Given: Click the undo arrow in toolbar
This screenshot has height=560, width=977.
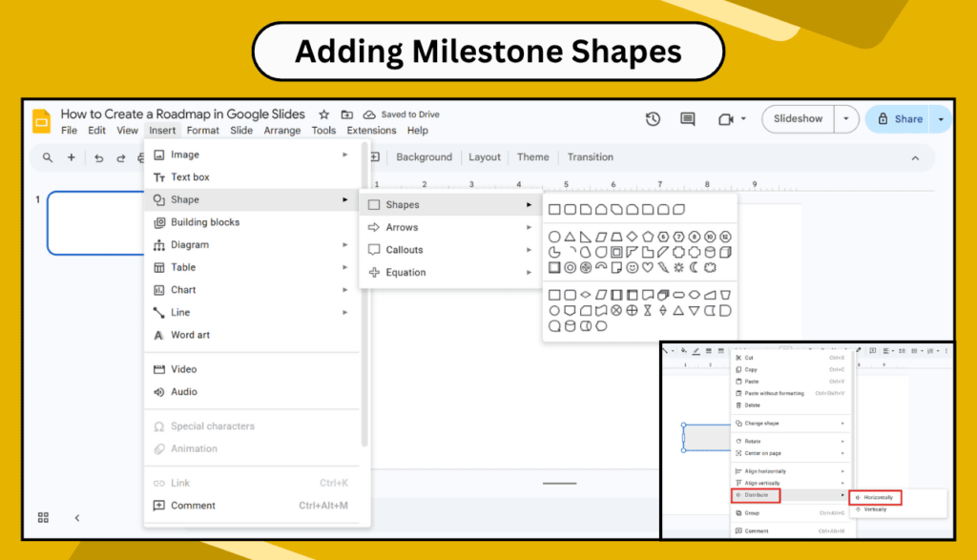Looking at the screenshot, I should click(98, 157).
